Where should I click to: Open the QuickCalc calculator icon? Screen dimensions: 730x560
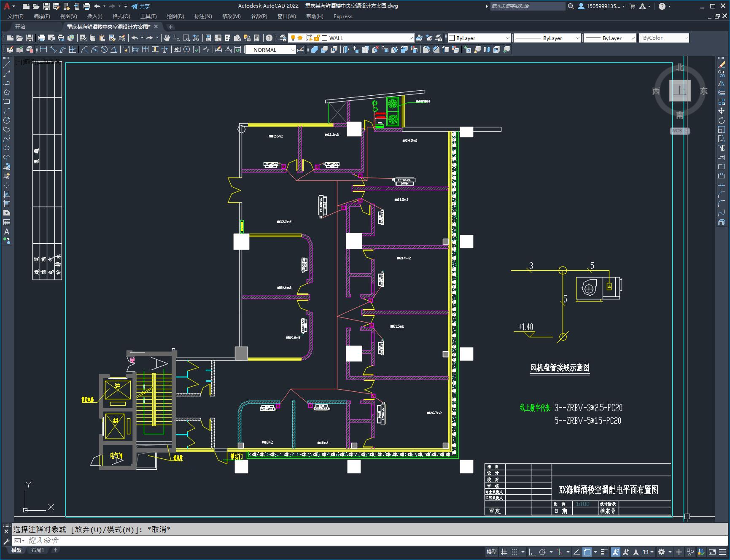click(257, 38)
